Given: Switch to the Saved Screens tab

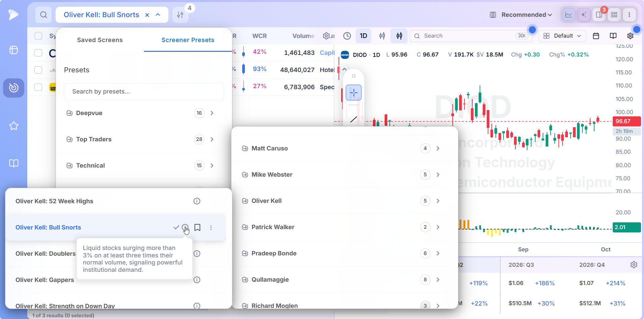Looking at the screenshot, I should point(100,40).
